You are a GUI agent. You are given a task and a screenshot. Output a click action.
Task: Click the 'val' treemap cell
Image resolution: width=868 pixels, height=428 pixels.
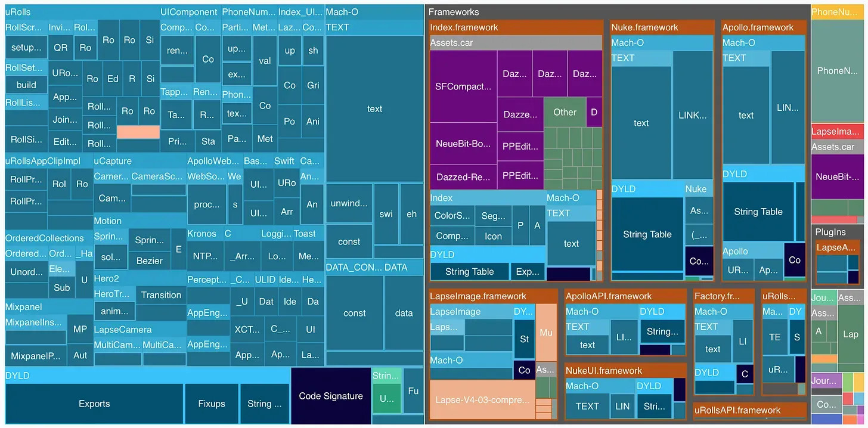[265, 61]
